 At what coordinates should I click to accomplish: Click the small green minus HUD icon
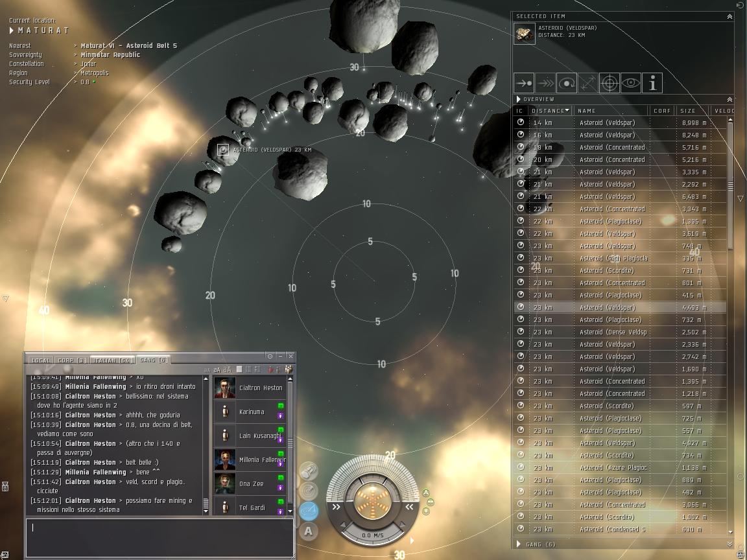pos(430,502)
